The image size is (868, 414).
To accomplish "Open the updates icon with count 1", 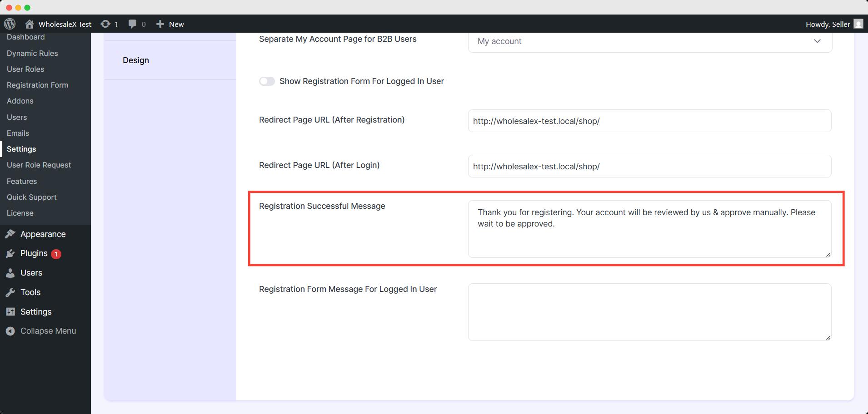I will tap(105, 24).
